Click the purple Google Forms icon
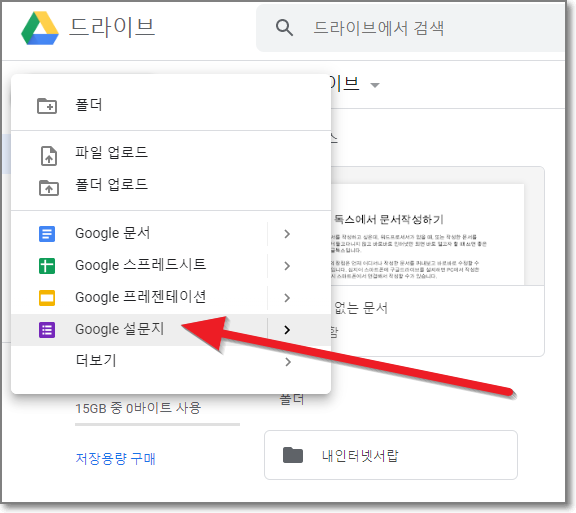 click(47, 330)
